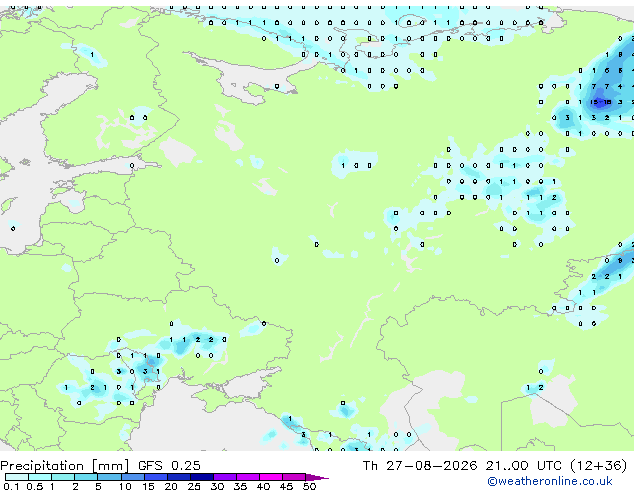Click the '(12+36)' forecast run label
Viewport: 634px width, 490px height.
coord(599,466)
